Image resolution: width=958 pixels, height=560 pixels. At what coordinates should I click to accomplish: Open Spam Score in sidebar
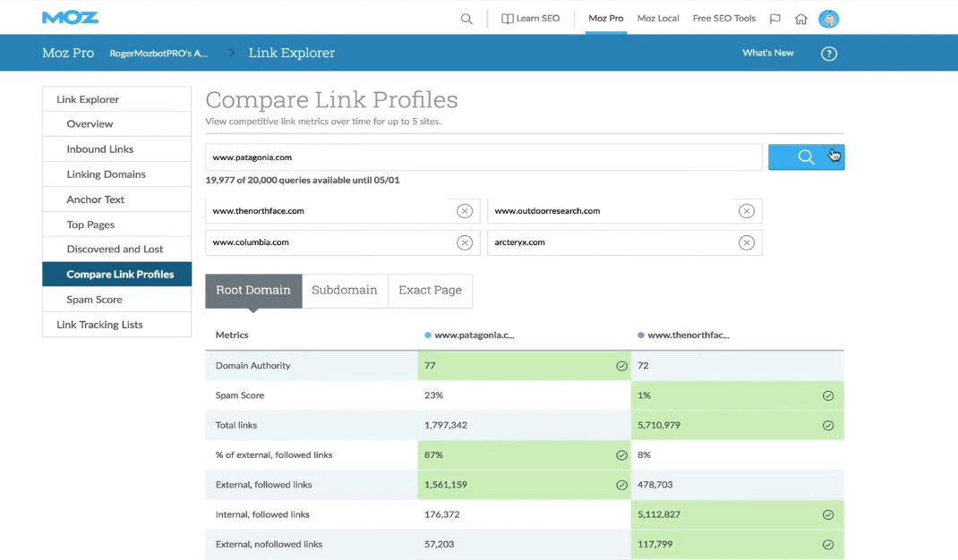coord(116,300)
